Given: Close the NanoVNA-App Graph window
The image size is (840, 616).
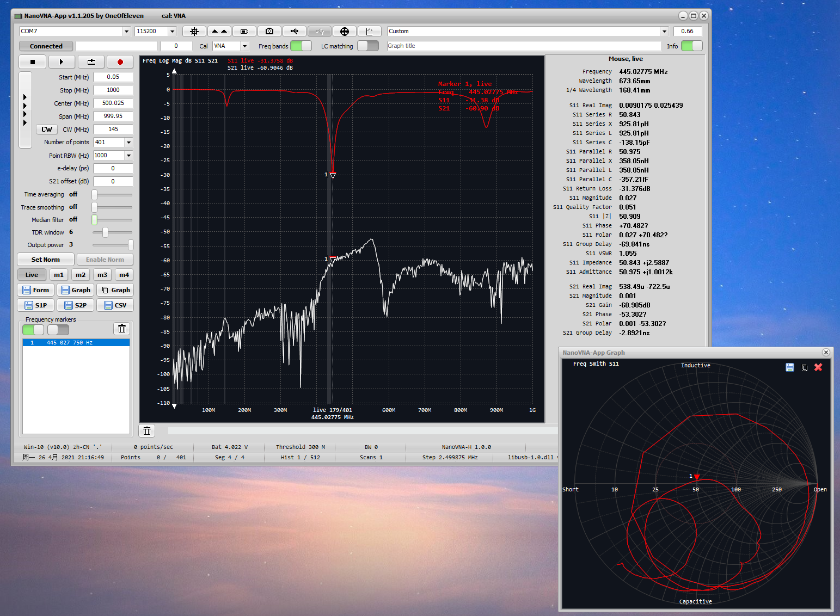Looking at the screenshot, I should click(x=826, y=353).
